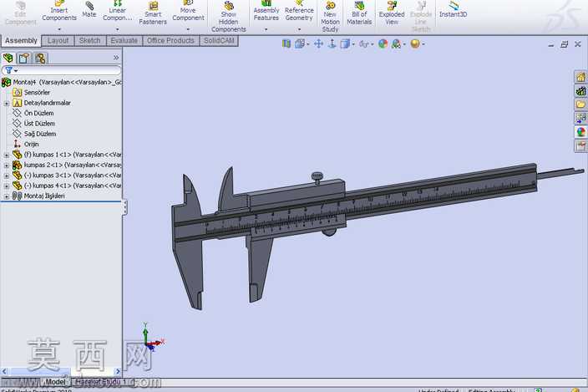Open Smart Fasteners tool
The height and width of the screenshot is (392, 588).
click(153, 13)
